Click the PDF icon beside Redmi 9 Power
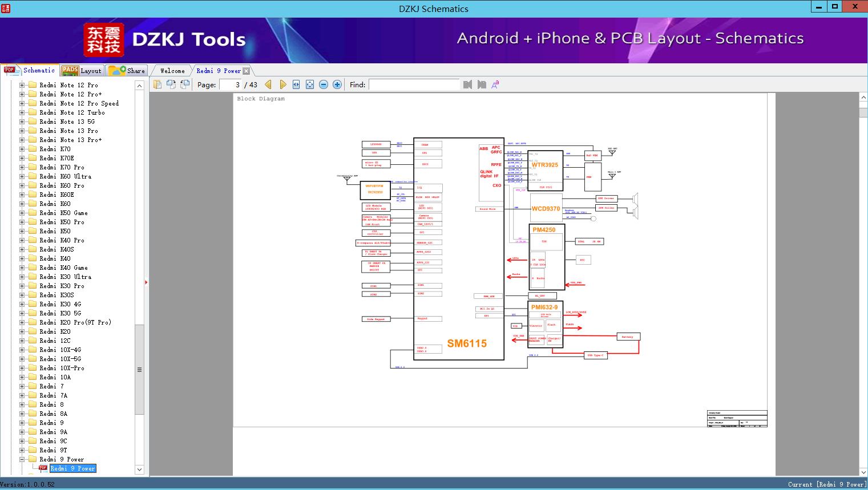 coord(42,468)
